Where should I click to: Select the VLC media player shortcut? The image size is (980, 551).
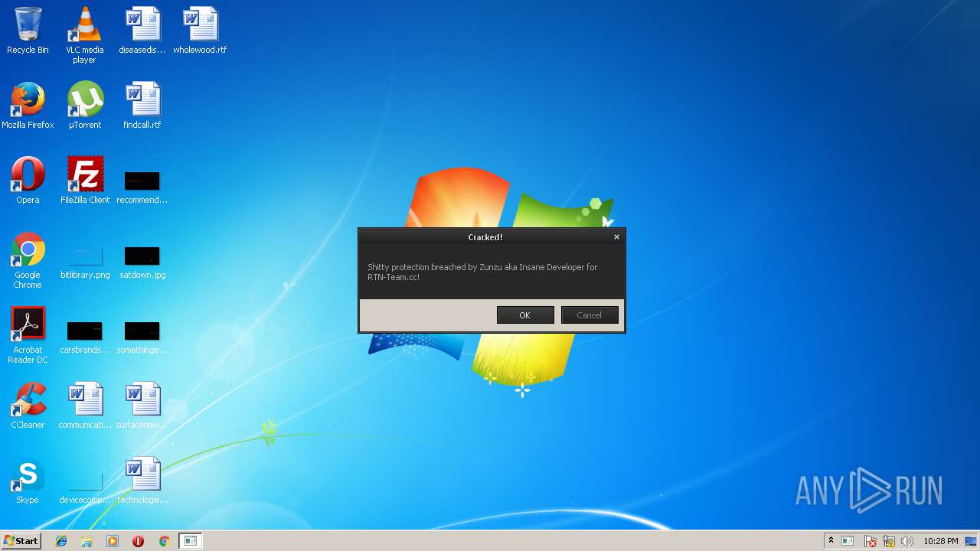click(x=85, y=35)
